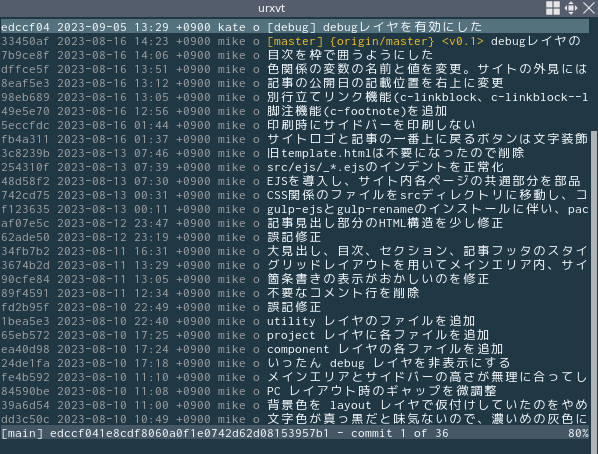Select commit 39a6d54 about layout layer
598x454 pixels.
tap(295, 406)
